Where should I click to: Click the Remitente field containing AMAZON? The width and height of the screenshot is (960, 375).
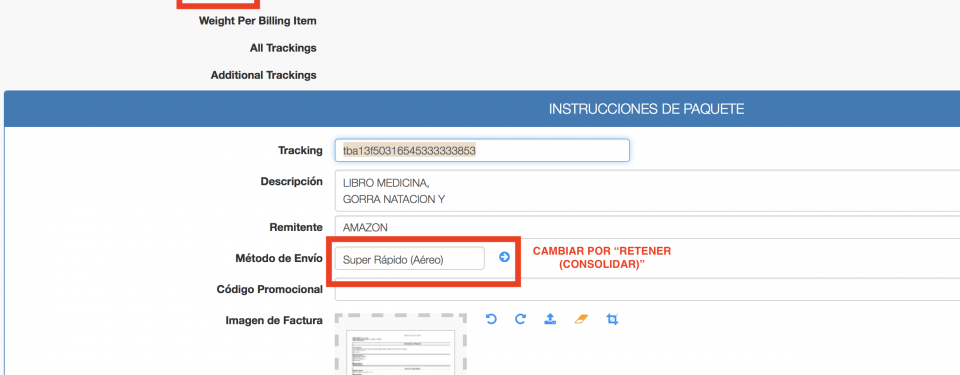click(x=647, y=227)
